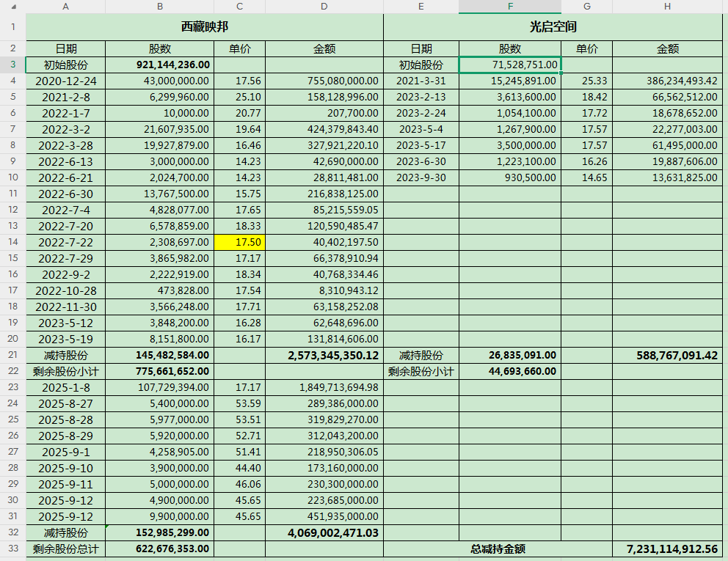Click unit price 53.59
728x561 pixels.
[x=239, y=403]
